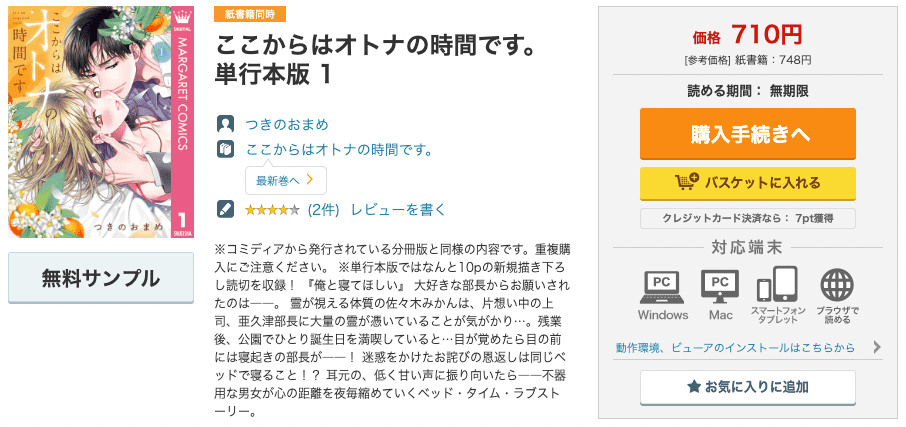Click the Windows PC laptop icon
906x427 pixels.
click(663, 287)
